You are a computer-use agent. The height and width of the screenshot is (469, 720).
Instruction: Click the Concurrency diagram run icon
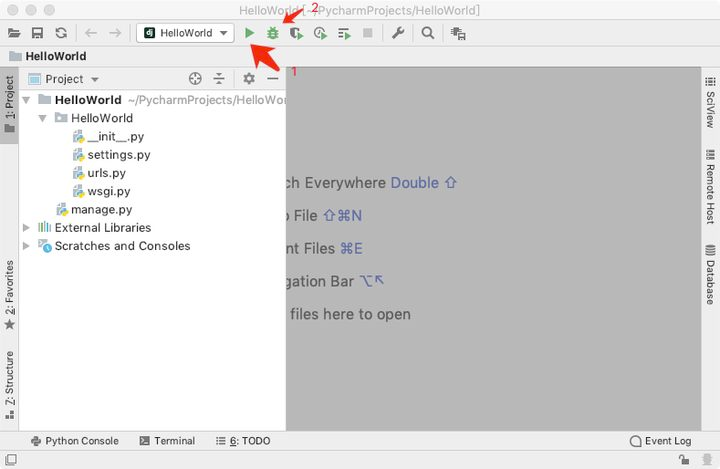tap(344, 33)
